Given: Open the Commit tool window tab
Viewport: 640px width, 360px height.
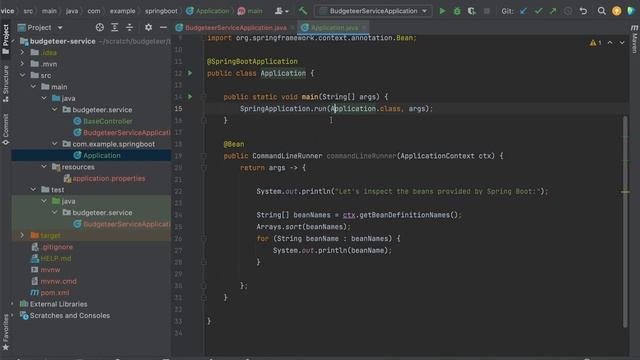Looking at the screenshot, I should tap(5, 129).
